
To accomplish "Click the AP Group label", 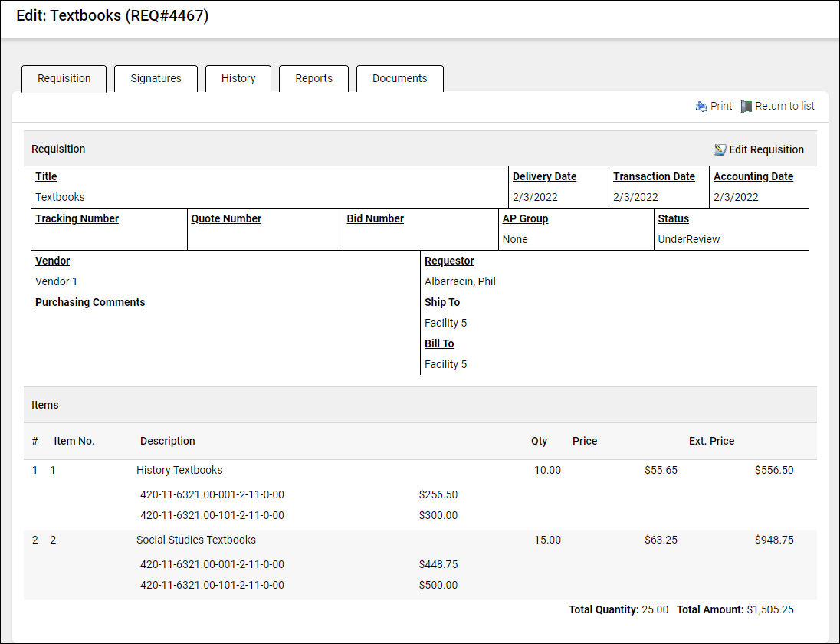I will [x=525, y=219].
